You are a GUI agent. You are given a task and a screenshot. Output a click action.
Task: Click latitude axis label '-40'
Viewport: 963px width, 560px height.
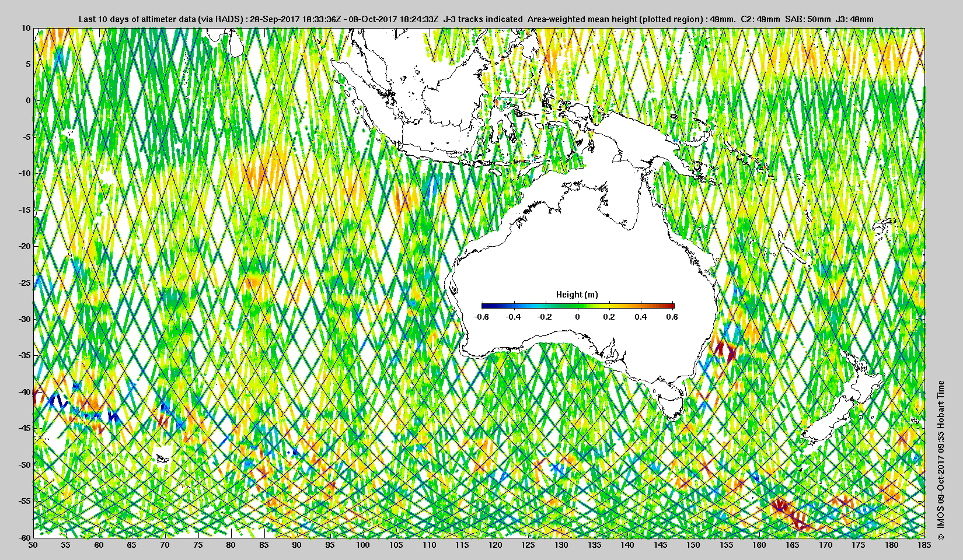[x=25, y=392]
